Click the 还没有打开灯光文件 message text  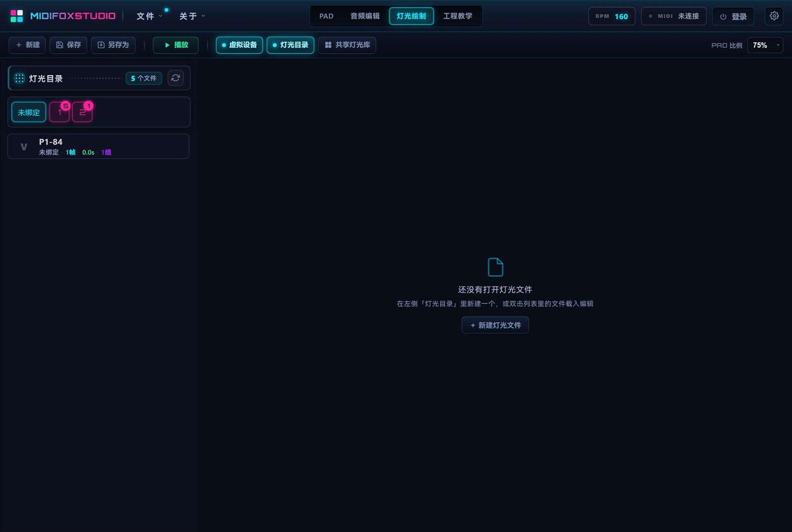coord(495,290)
